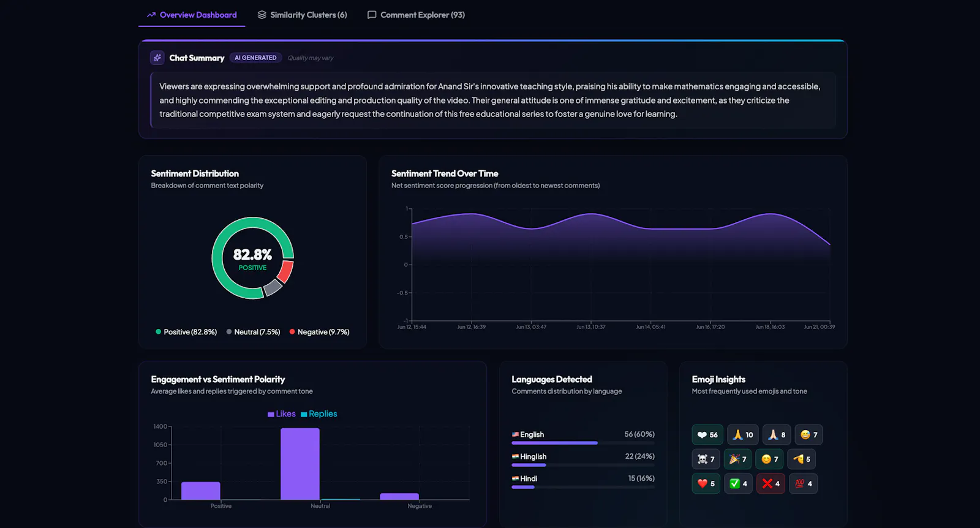Screen dimensions: 980x528
Task: Select the green check mark emoji chip
Action: click(738, 484)
